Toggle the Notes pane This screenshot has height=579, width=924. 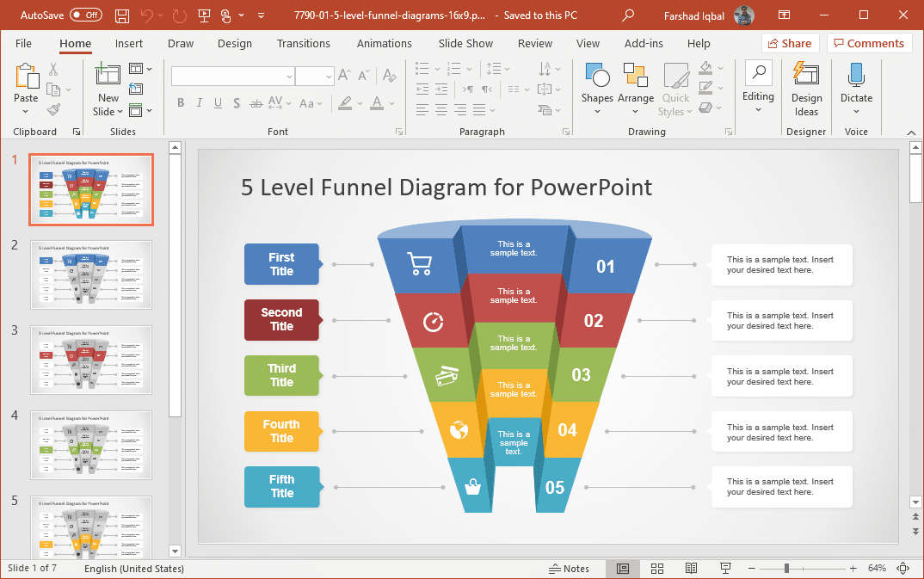tap(569, 569)
